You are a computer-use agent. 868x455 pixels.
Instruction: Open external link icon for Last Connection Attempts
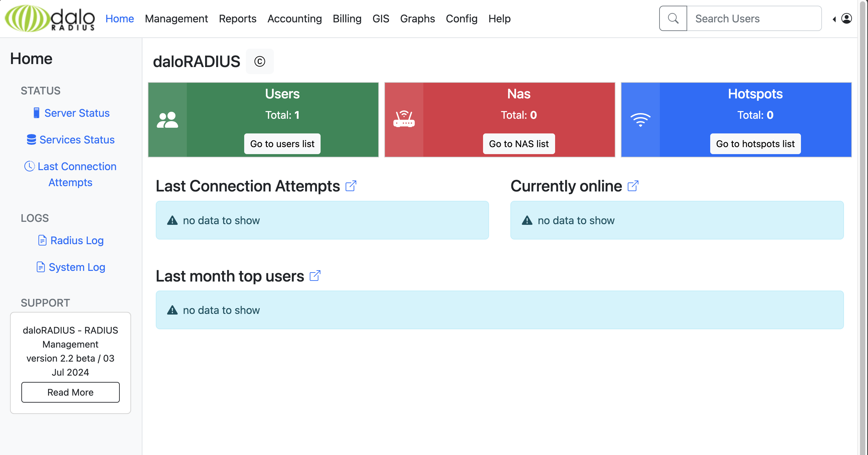[351, 186]
